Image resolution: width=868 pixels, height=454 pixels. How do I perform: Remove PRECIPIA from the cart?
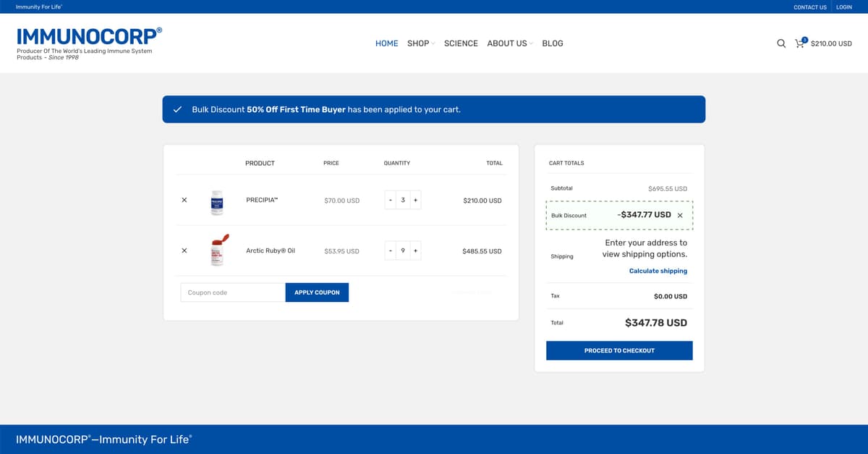pyautogui.click(x=184, y=200)
